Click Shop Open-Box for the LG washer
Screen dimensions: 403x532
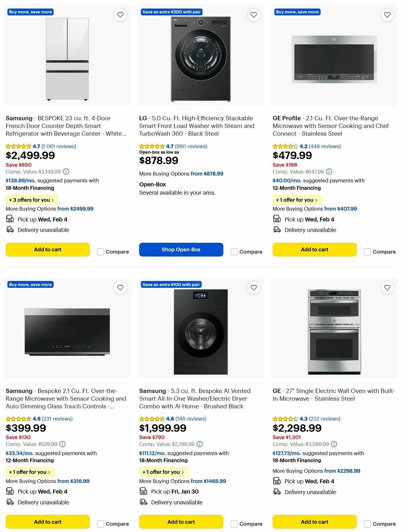[181, 249]
